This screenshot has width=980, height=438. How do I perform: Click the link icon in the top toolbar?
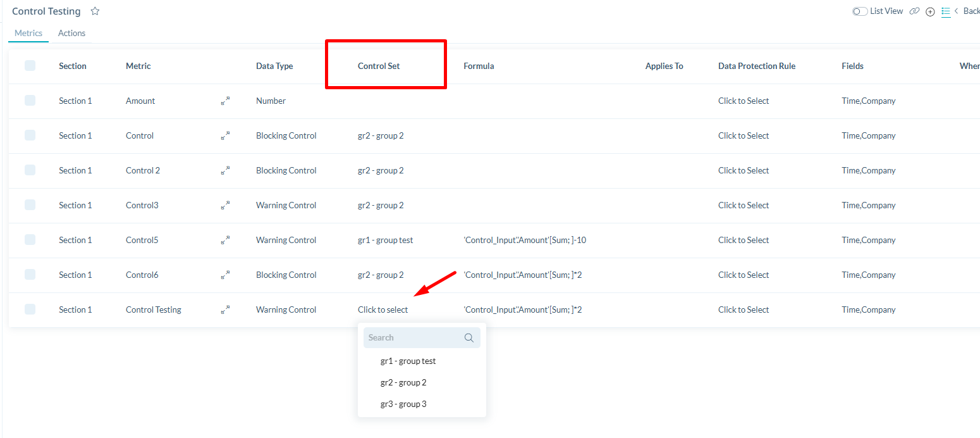coord(915,11)
